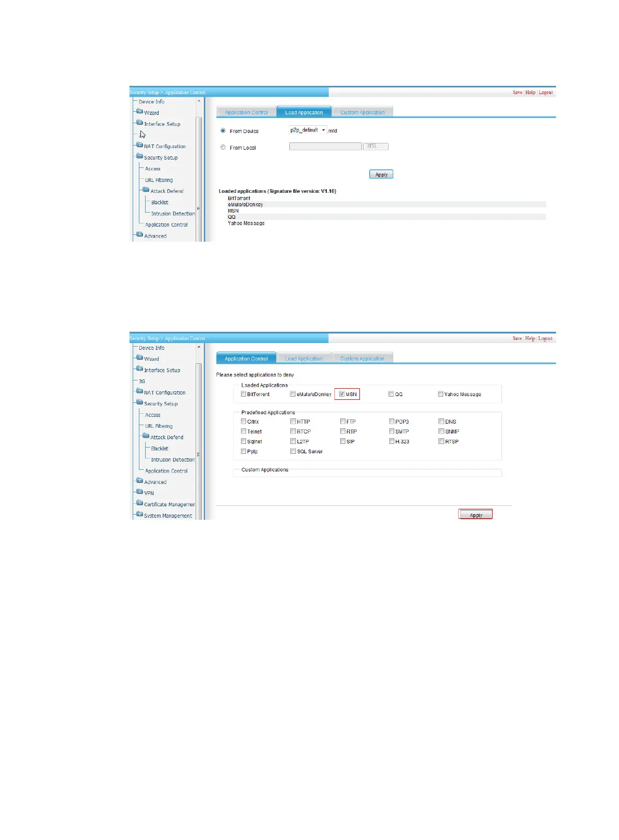Select Device Info in upper screenshot tree
The width and height of the screenshot is (619, 840).
[151, 102]
